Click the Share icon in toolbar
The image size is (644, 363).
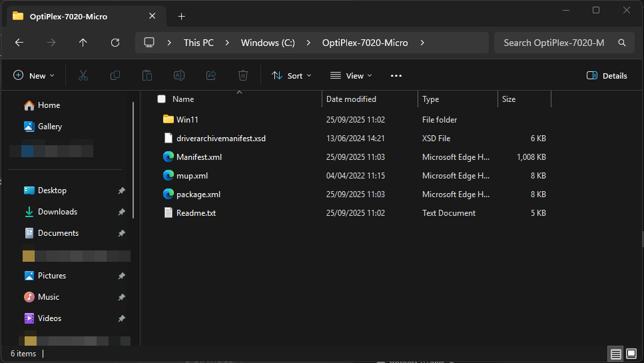[x=211, y=76]
